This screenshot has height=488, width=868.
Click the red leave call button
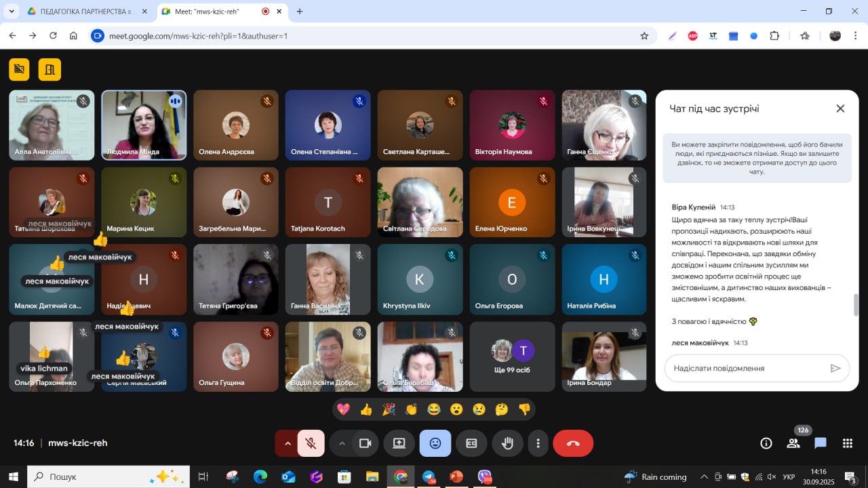tap(573, 443)
